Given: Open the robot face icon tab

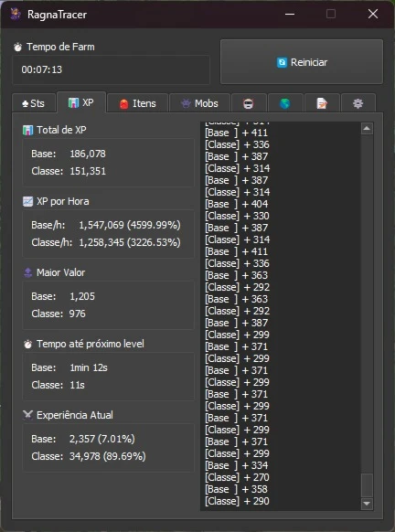Looking at the screenshot, I should tap(249, 103).
